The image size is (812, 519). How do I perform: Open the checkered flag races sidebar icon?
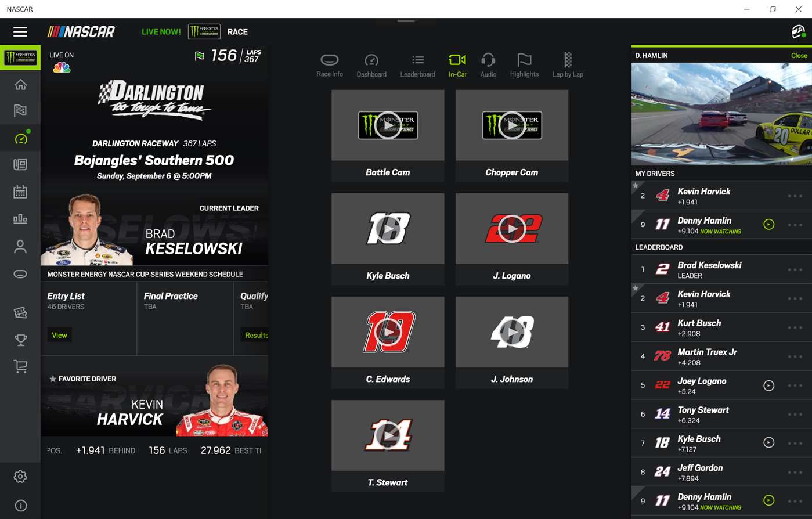tap(20, 110)
